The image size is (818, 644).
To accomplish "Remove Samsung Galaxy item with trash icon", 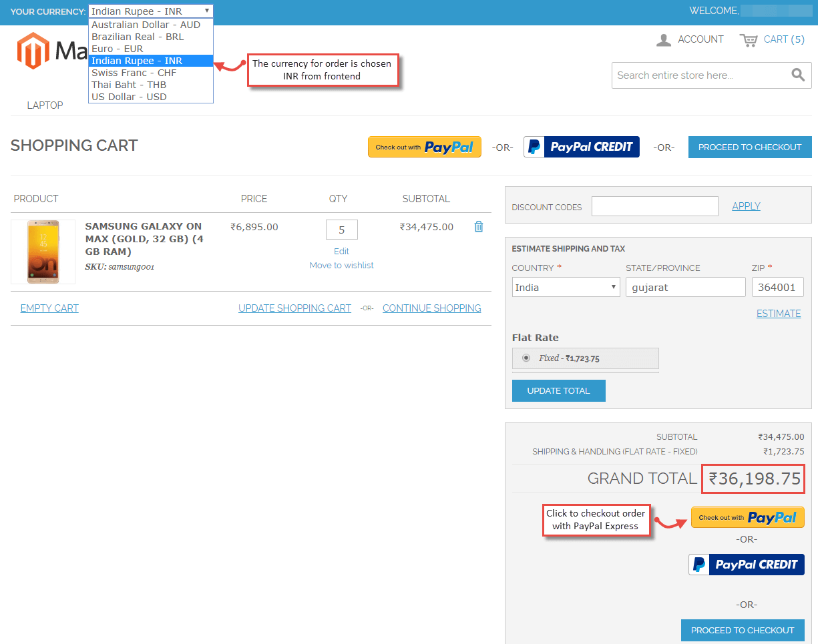I will pos(479,227).
